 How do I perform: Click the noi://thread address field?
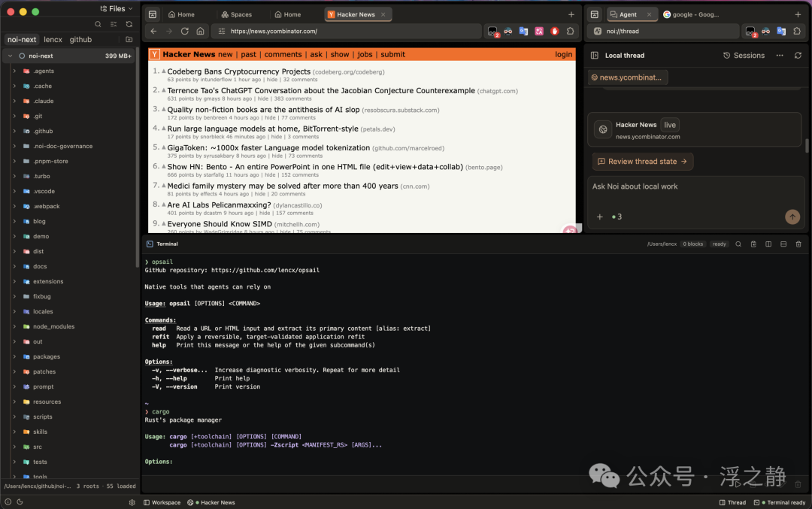665,31
